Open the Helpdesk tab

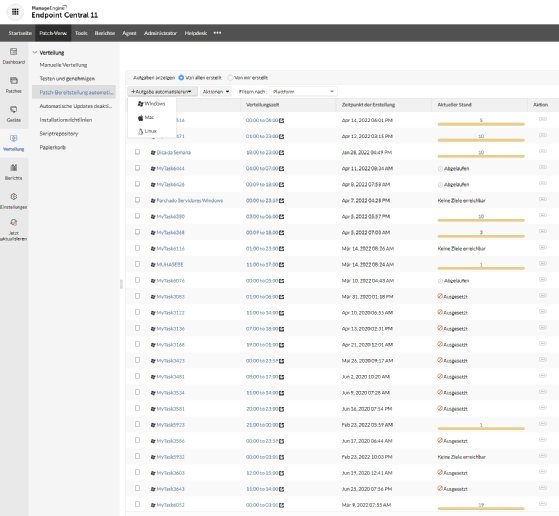click(x=196, y=33)
